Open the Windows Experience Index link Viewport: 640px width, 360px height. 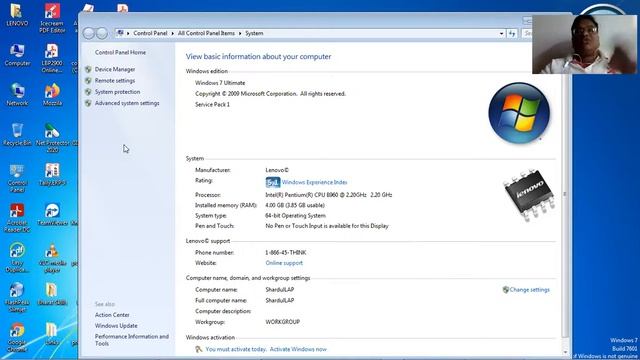coord(314,182)
